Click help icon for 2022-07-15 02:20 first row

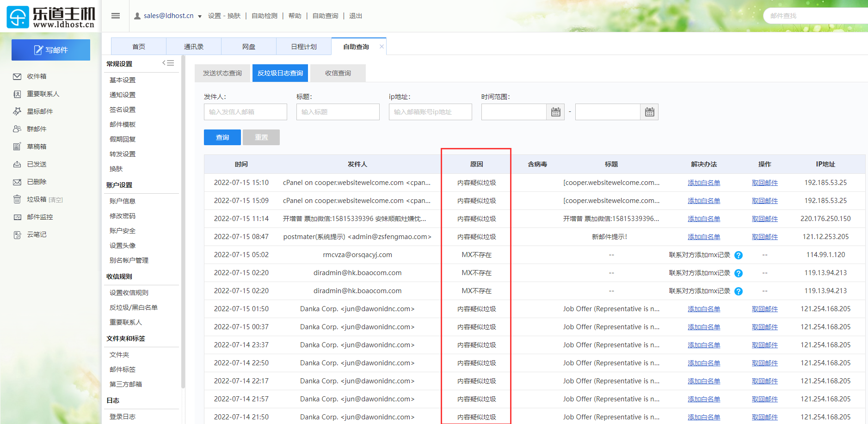coord(739,273)
